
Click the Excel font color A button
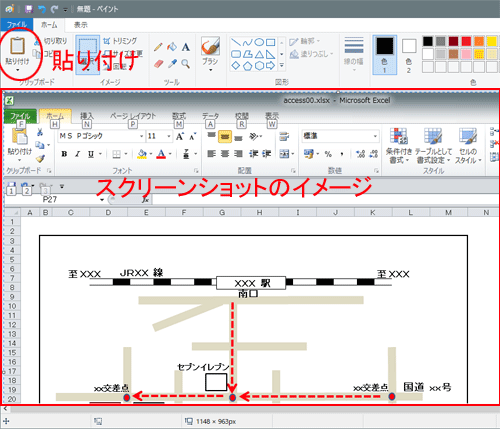click(161, 154)
